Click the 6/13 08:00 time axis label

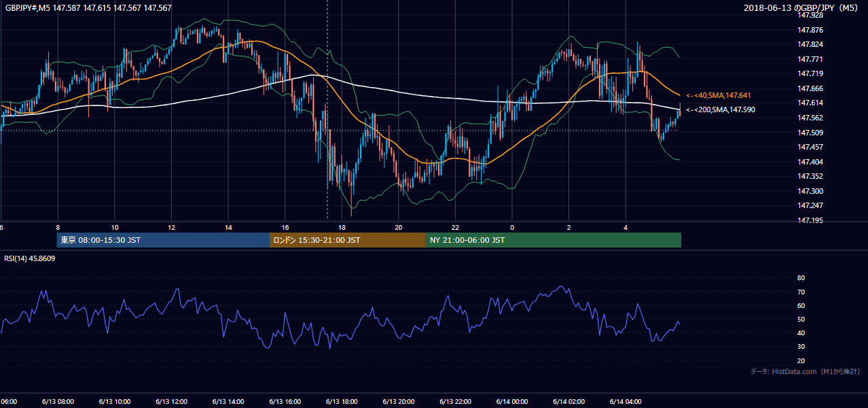(57, 401)
